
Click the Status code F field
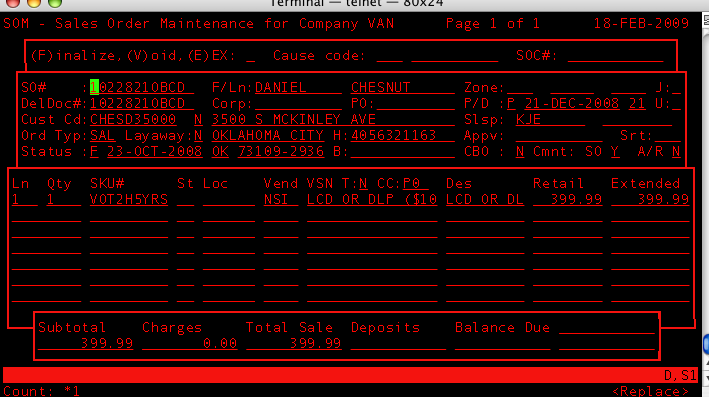point(94,151)
